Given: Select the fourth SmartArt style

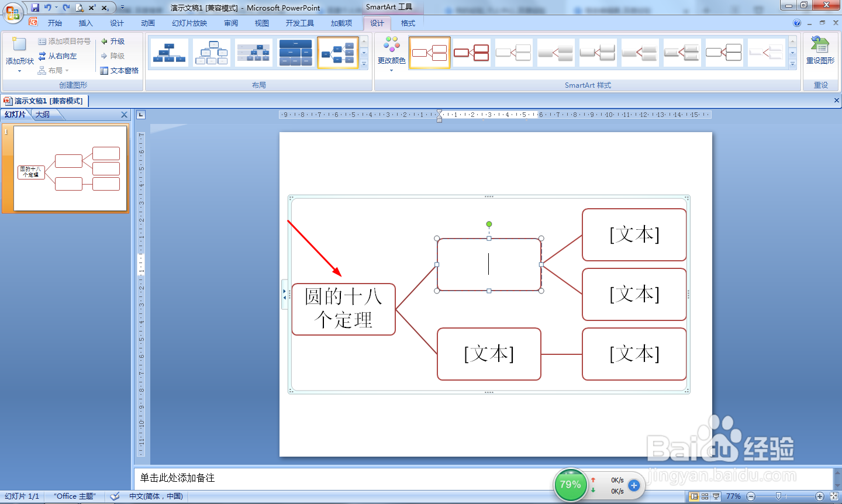Looking at the screenshot, I should click(555, 53).
